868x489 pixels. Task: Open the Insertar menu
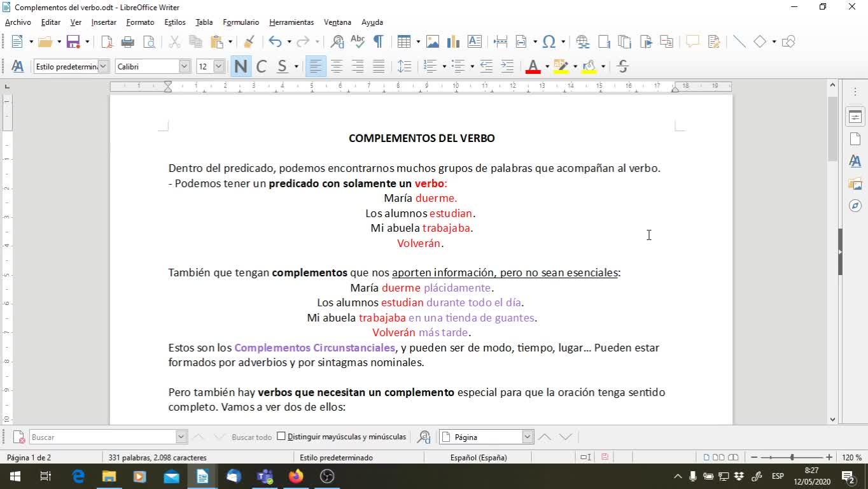tap(104, 22)
